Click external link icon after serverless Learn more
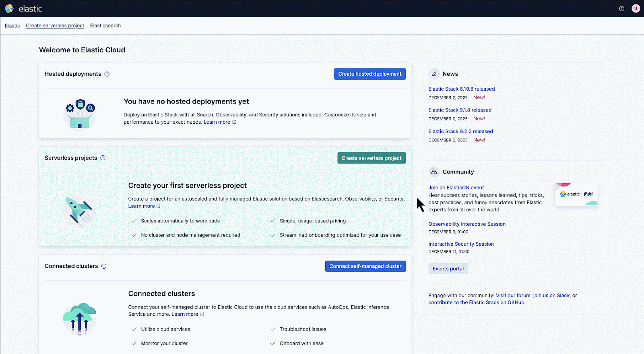 pos(159,206)
